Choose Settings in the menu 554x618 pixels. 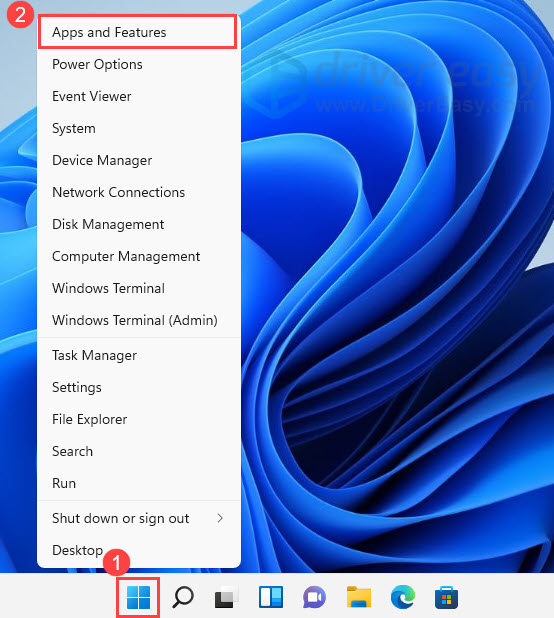(x=139, y=387)
